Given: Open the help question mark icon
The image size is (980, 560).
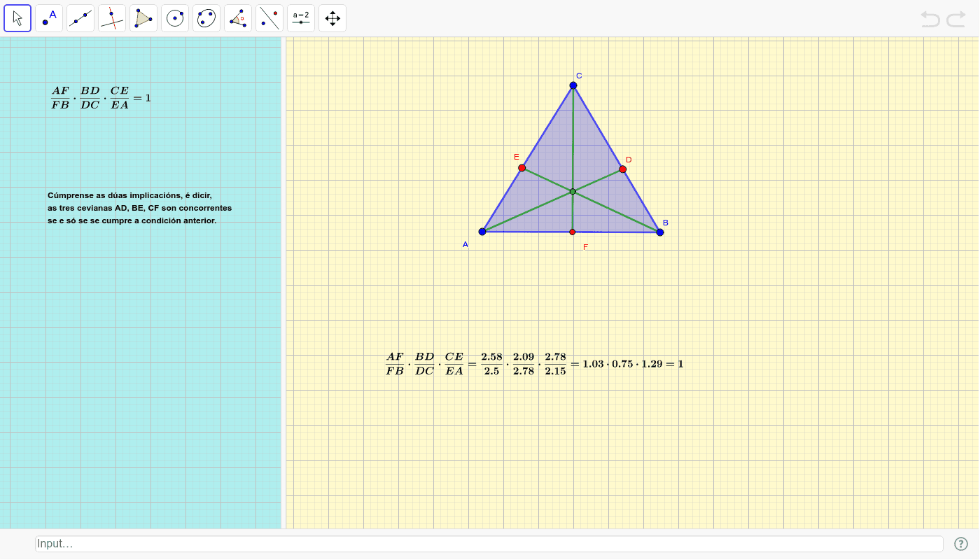Looking at the screenshot, I should coord(961,543).
